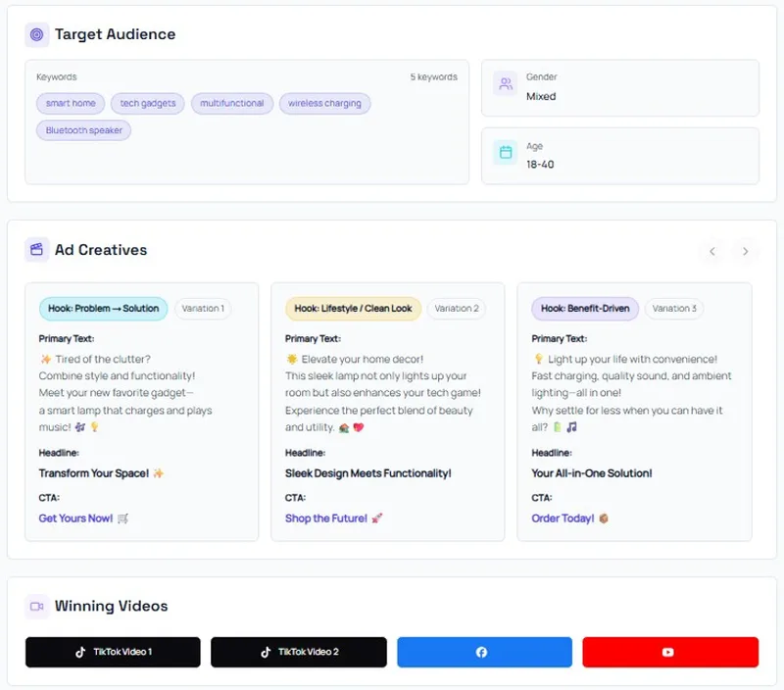
Task: Click the package emoji after Order Today!
Action: click(604, 518)
